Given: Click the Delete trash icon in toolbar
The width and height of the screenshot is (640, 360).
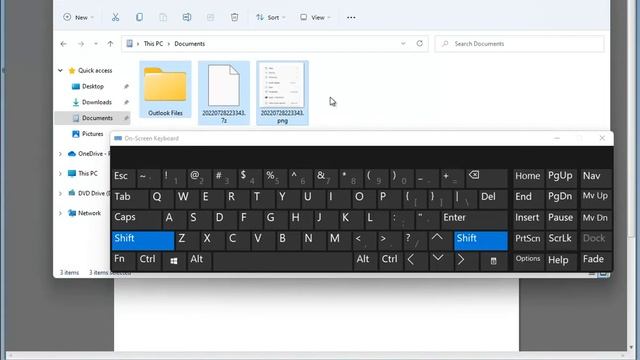Looking at the screenshot, I should pyautogui.click(x=234, y=17).
